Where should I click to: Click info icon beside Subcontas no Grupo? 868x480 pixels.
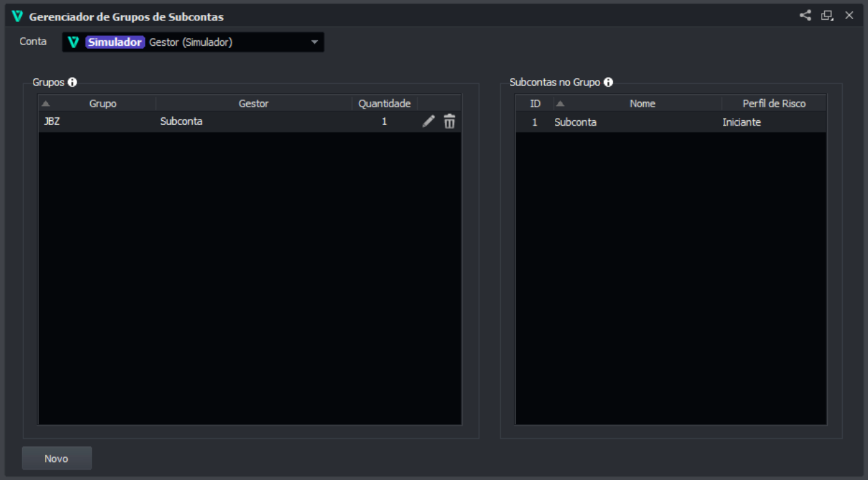tap(608, 83)
